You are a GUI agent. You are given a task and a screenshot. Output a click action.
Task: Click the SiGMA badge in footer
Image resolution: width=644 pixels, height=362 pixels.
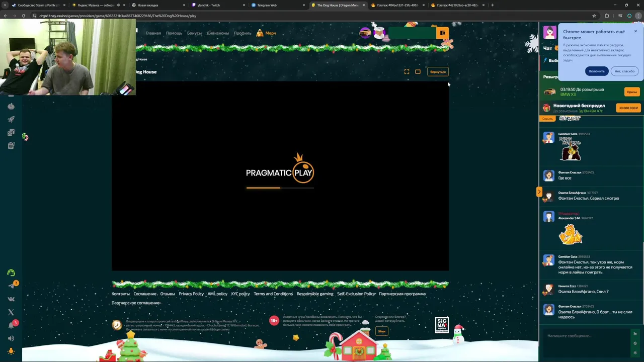coord(442,325)
